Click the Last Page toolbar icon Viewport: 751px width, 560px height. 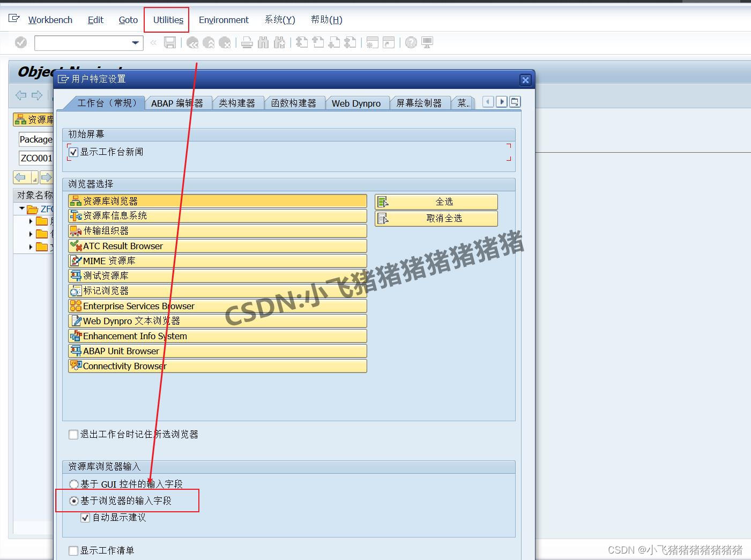tap(350, 42)
